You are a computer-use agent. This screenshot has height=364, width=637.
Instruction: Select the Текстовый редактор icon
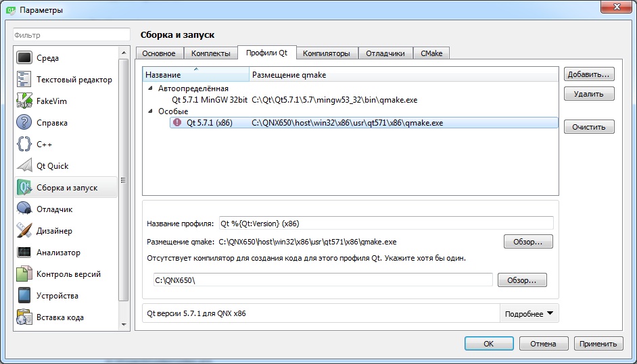tap(24, 79)
